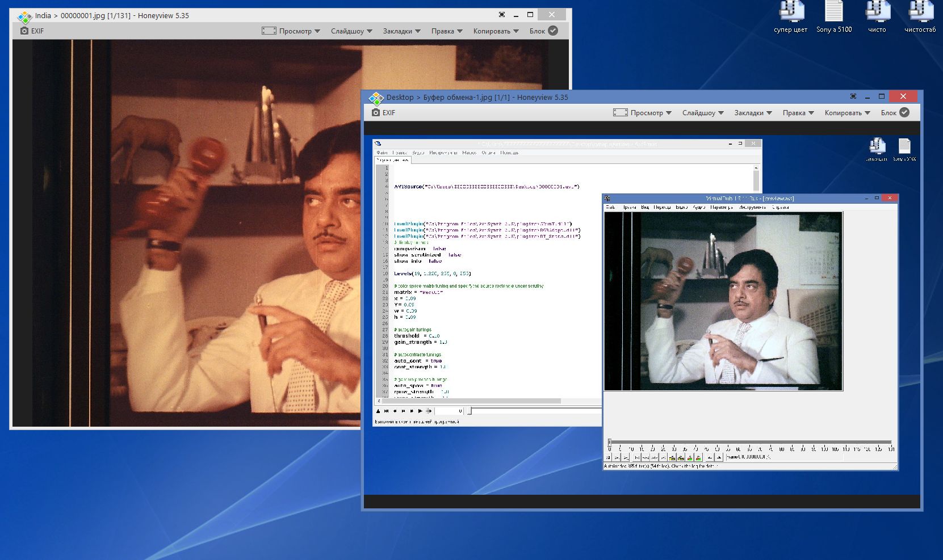Maximize the Буфер обмена Honeyview window
The width and height of the screenshot is (943, 560).
click(x=882, y=96)
